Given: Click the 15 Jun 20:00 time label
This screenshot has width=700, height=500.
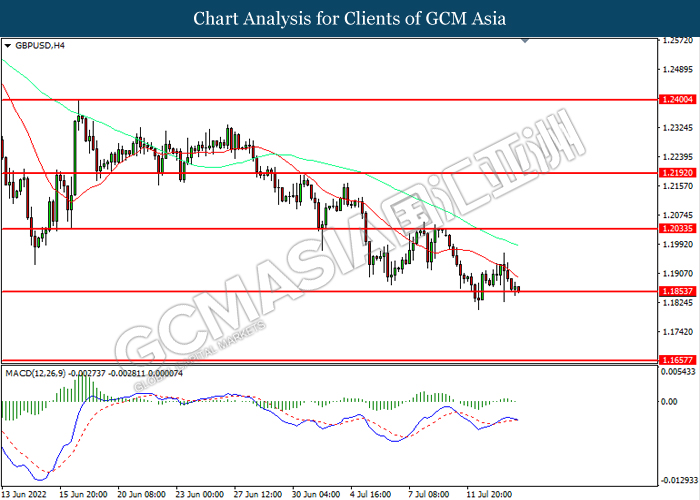Looking at the screenshot, I should click(83, 494).
